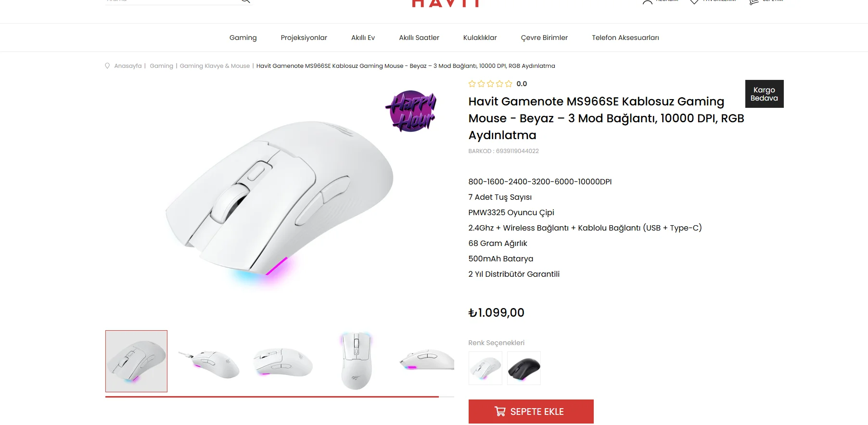Click the search magnifier icon
This screenshot has height=425, width=868.
(x=245, y=1)
